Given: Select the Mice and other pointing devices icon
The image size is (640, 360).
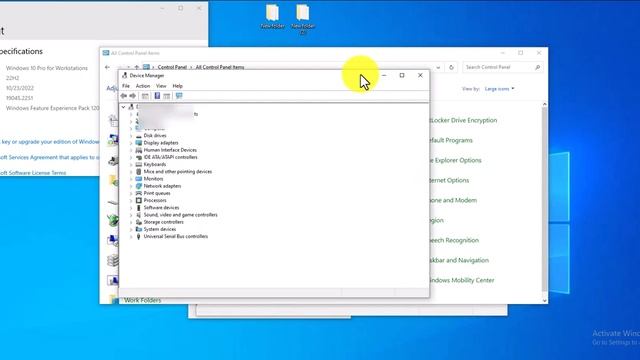Looking at the screenshot, I should pyautogui.click(x=138, y=171).
